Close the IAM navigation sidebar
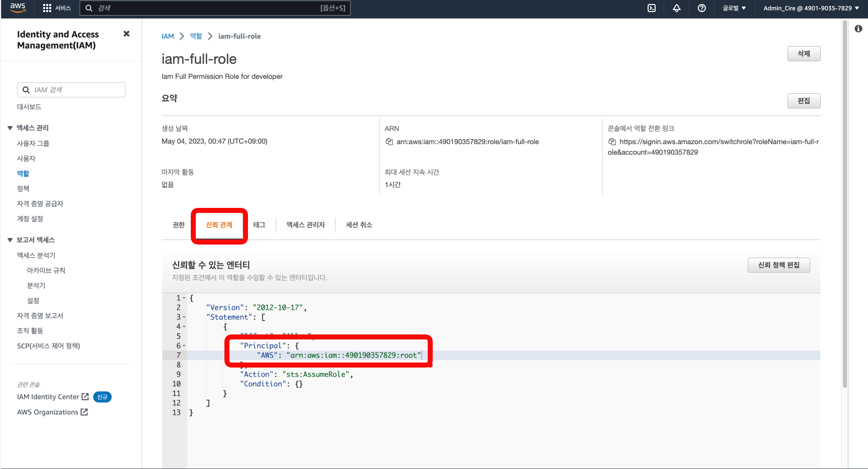Screen dimensions: 868x469 [127, 34]
